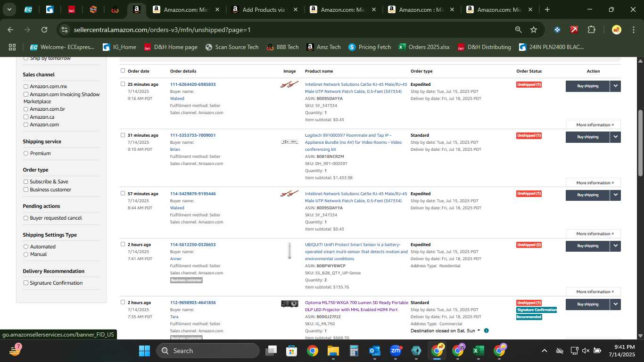Open the D&H Home page bookmark

[x=171, y=47]
